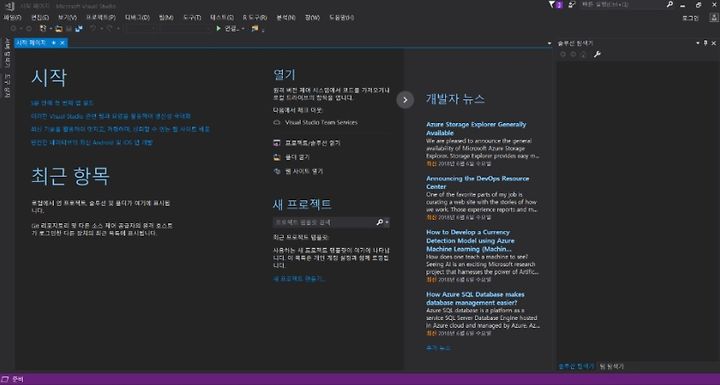Image resolution: width=720 pixels, height=385 pixels.
Task: Open the 테스트(S) menu
Action: 222,17
